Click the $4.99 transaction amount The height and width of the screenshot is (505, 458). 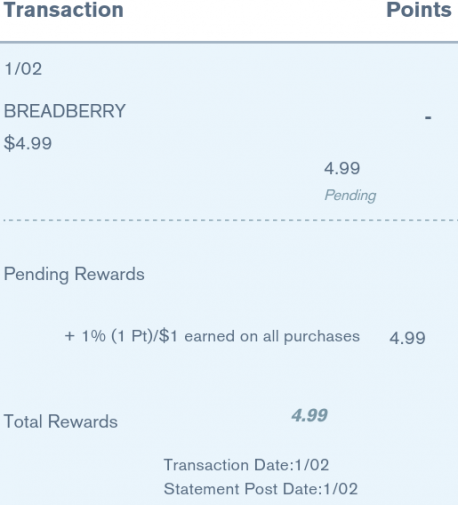28,143
